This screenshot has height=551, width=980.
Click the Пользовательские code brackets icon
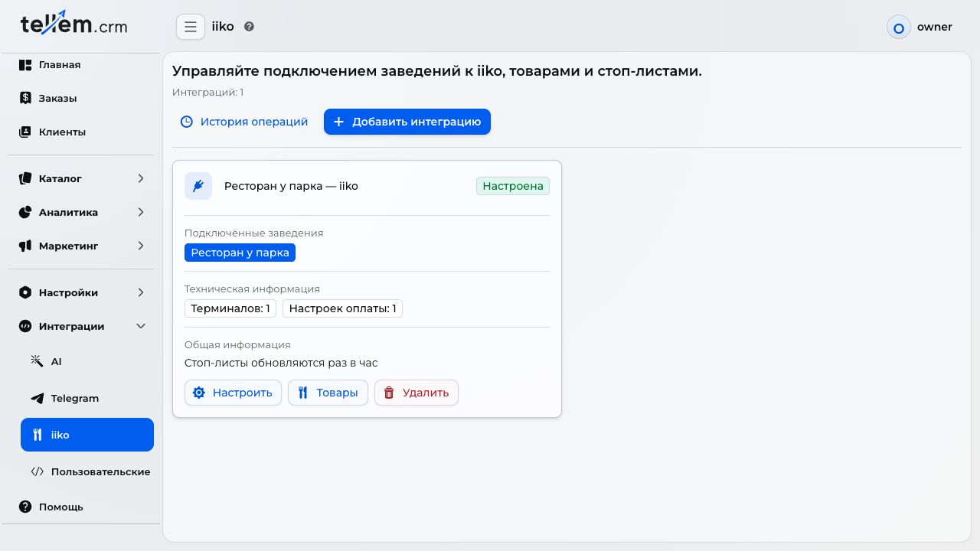37,472
